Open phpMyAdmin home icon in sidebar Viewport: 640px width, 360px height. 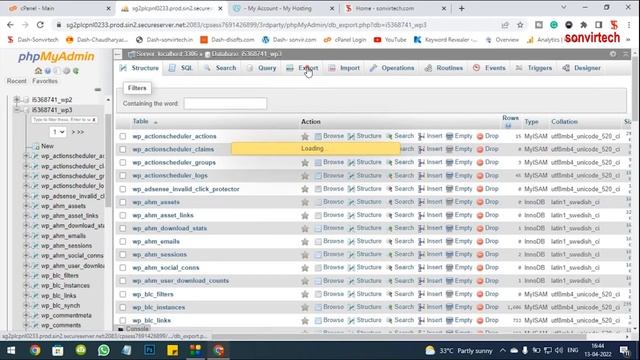coord(38,71)
